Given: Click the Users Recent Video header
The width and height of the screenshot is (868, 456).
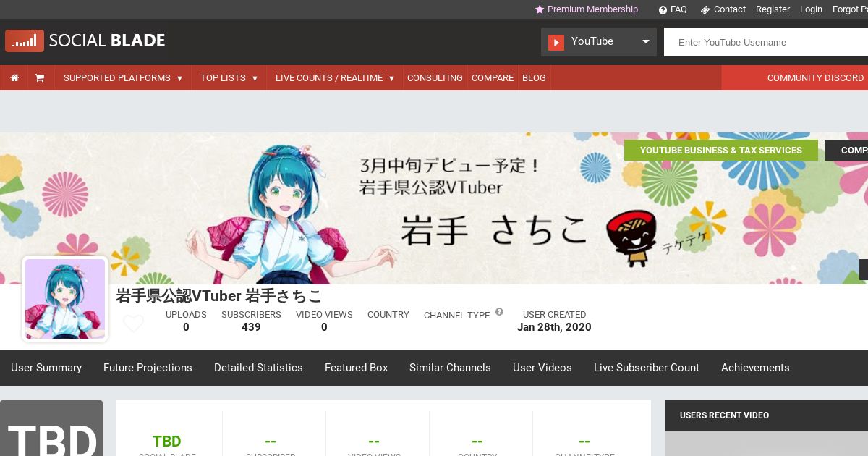Looking at the screenshot, I should click(724, 415).
